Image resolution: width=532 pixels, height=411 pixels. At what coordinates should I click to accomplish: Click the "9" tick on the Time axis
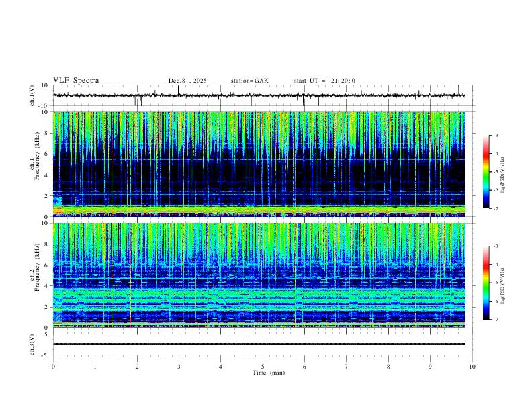click(430, 367)
